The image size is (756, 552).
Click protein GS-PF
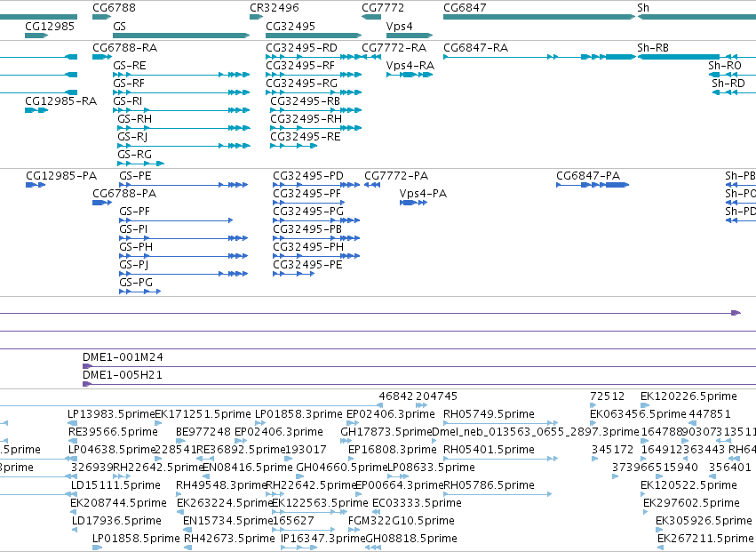[x=134, y=212]
